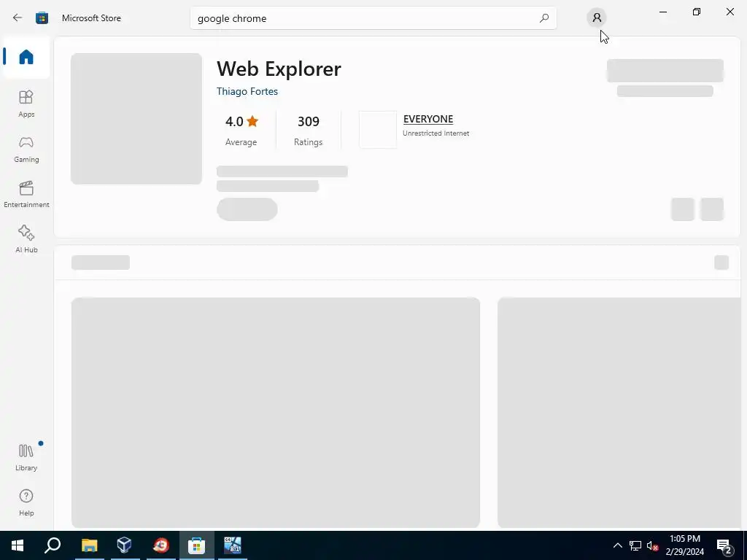Screen dimensions: 747x560
Task: Open AI Hub in the sidebar
Action: [26, 239]
